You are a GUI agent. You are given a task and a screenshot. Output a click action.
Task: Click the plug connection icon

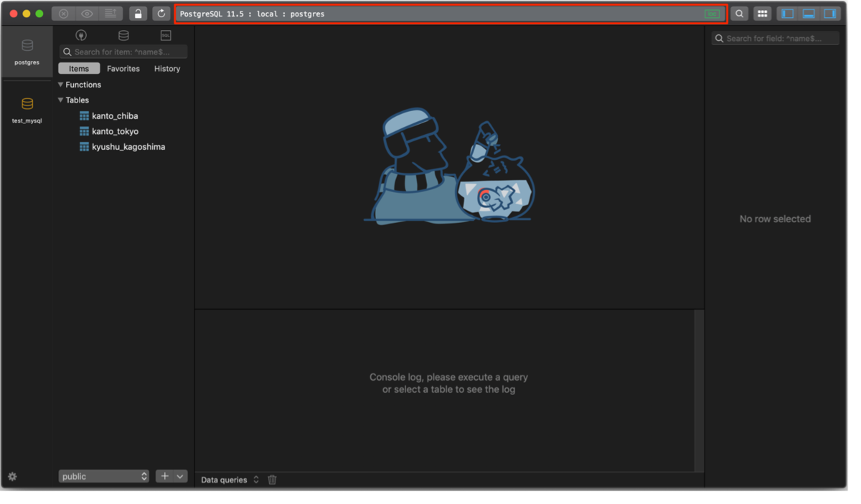click(81, 35)
